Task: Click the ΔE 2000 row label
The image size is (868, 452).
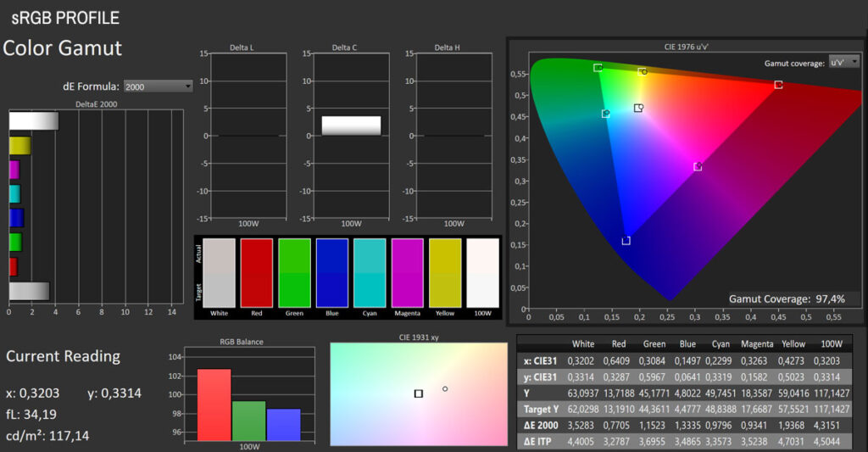Action: 541,426
